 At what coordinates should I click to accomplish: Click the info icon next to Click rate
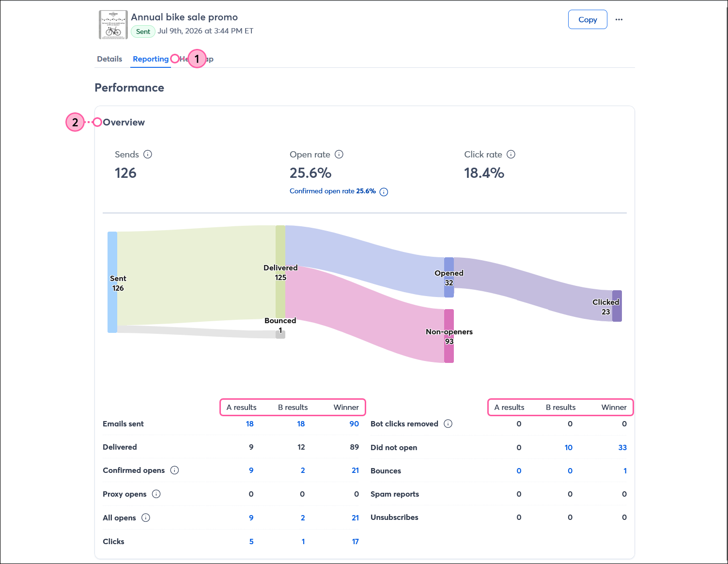511,154
